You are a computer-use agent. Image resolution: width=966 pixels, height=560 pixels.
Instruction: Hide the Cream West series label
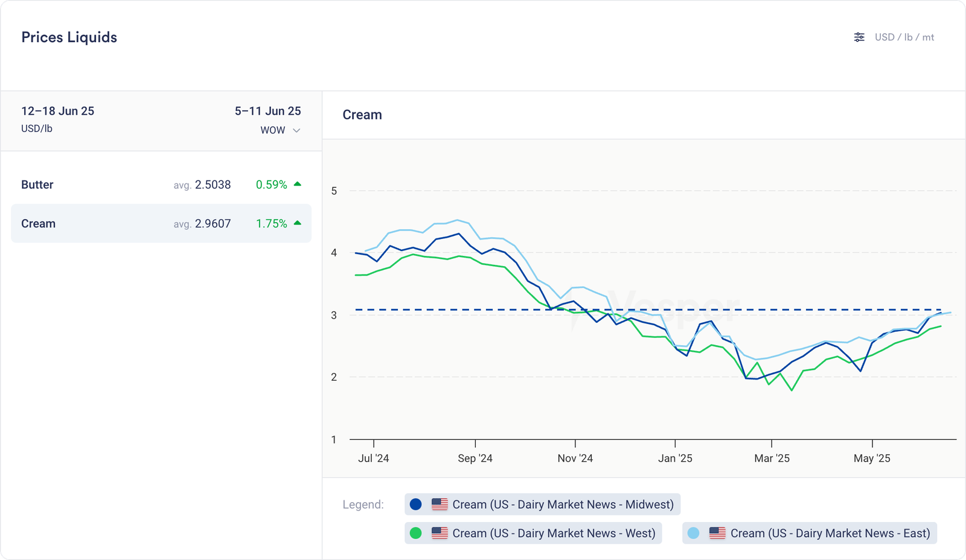[554, 533]
